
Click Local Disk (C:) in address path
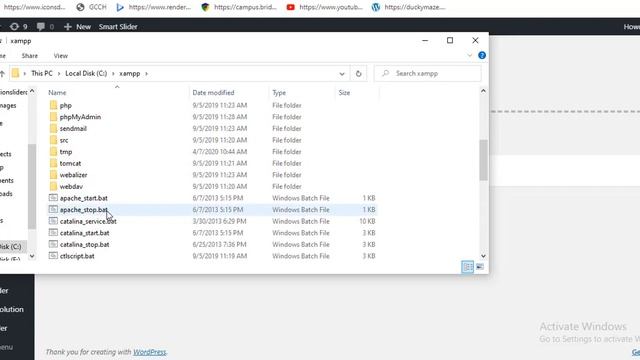(x=86, y=73)
